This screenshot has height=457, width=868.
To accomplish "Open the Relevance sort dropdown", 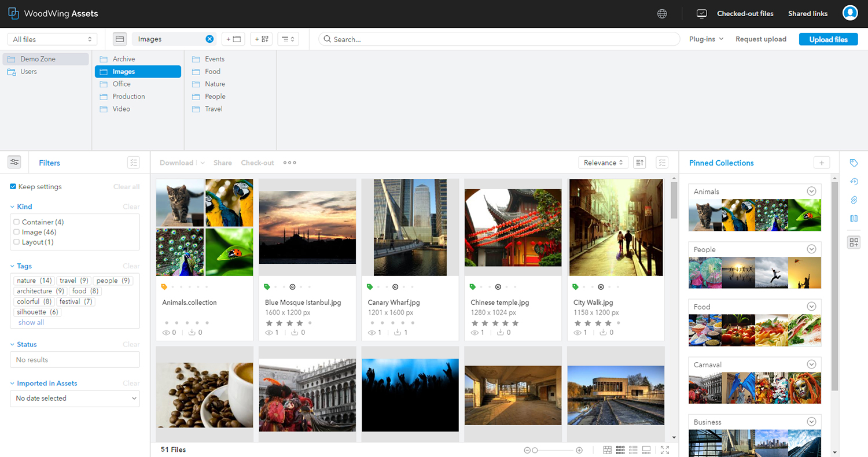I will point(604,163).
